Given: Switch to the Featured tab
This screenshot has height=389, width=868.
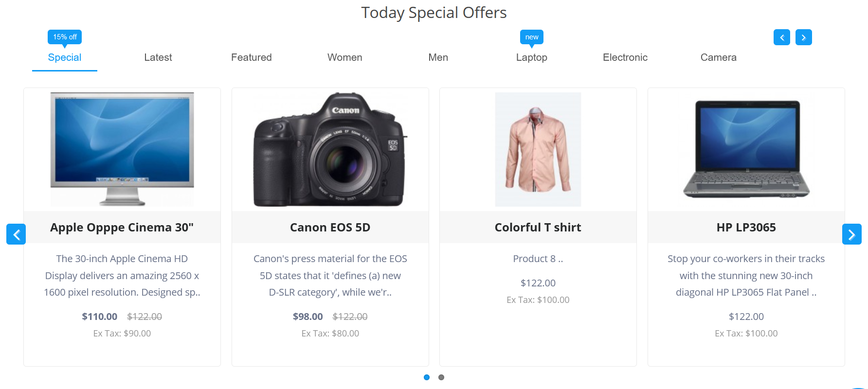Looking at the screenshot, I should coord(252,57).
